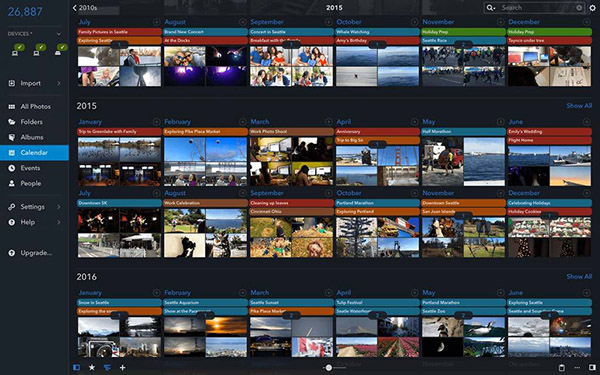Adjust the thumbnail size slider

click(329, 368)
